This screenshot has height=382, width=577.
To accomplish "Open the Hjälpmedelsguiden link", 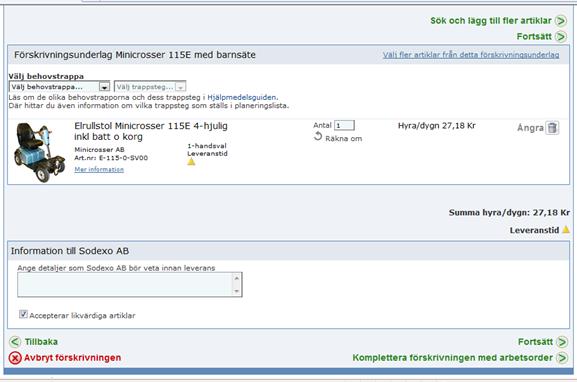I will click(241, 98).
